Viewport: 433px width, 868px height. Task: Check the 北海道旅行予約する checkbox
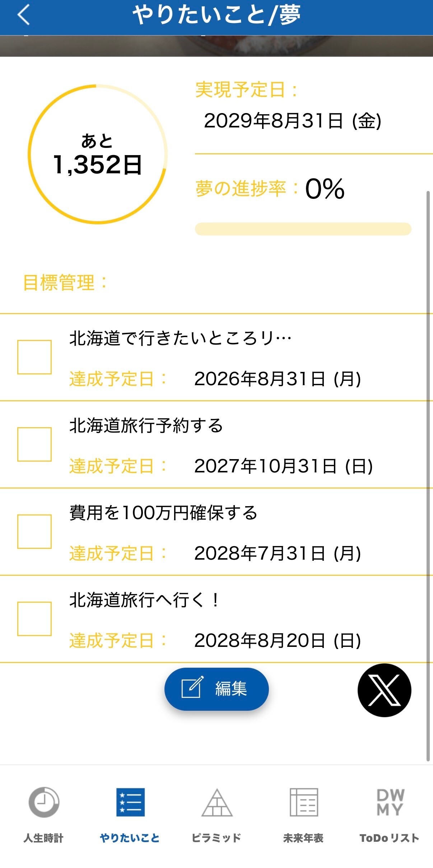click(34, 444)
